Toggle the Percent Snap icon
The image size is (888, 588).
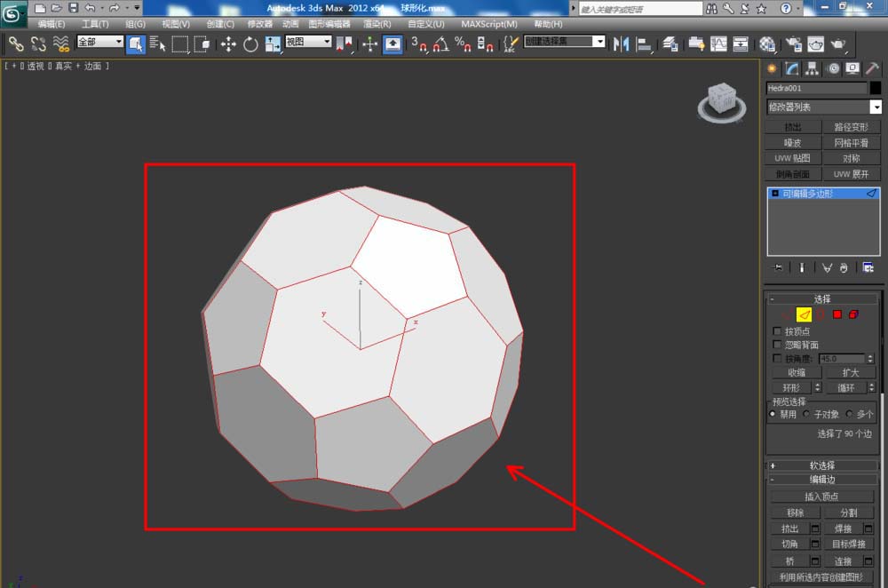coord(464,44)
